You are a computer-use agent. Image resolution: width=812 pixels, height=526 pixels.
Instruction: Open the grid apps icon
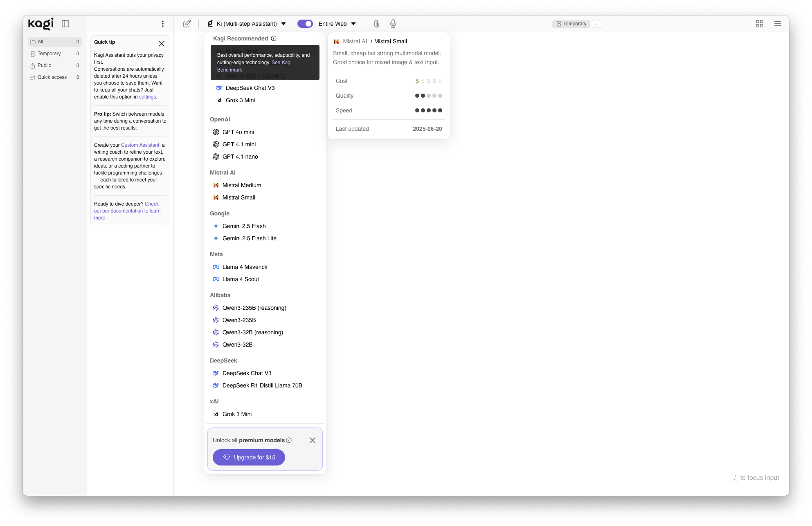pos(759,24)
